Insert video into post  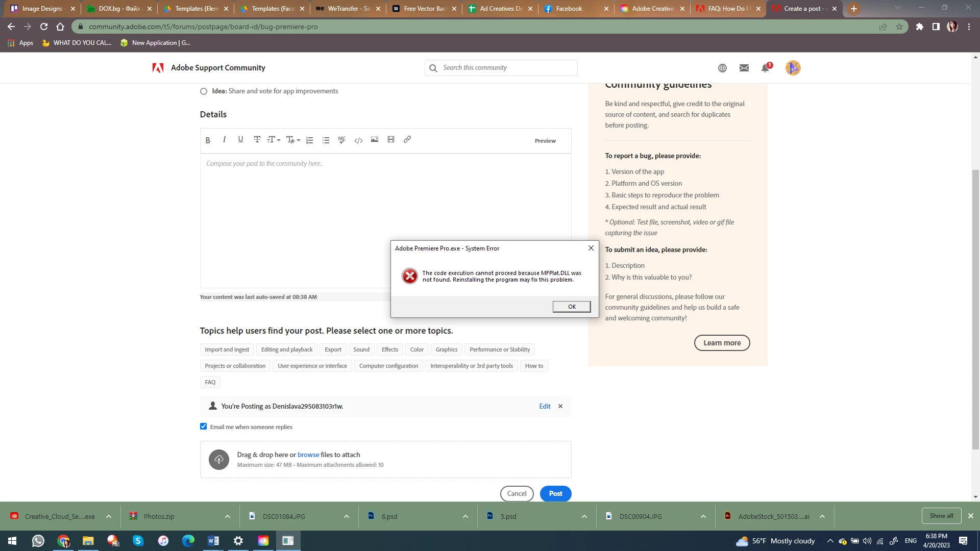click(391, 140)
